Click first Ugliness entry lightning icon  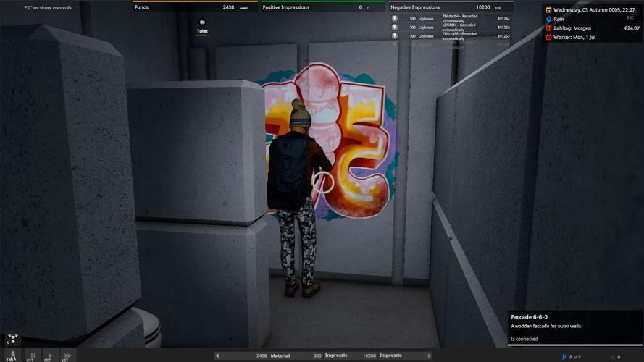click(x=395, y=18)
